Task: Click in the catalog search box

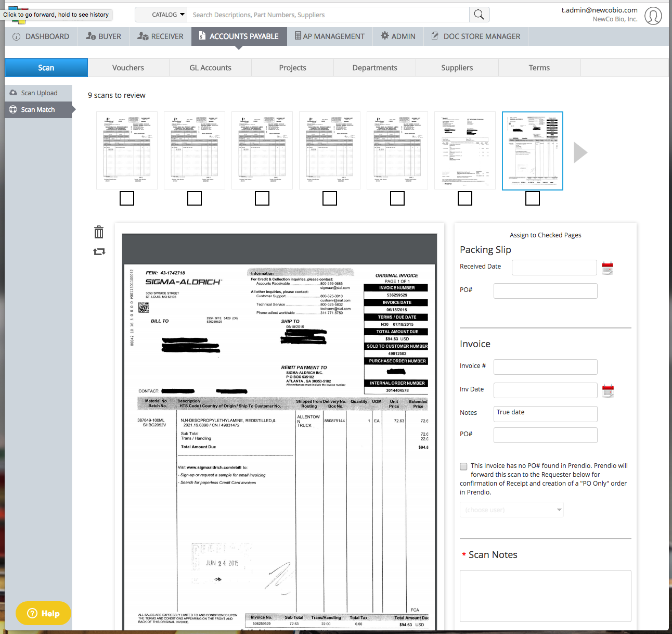Action: [x=328, y=15]
